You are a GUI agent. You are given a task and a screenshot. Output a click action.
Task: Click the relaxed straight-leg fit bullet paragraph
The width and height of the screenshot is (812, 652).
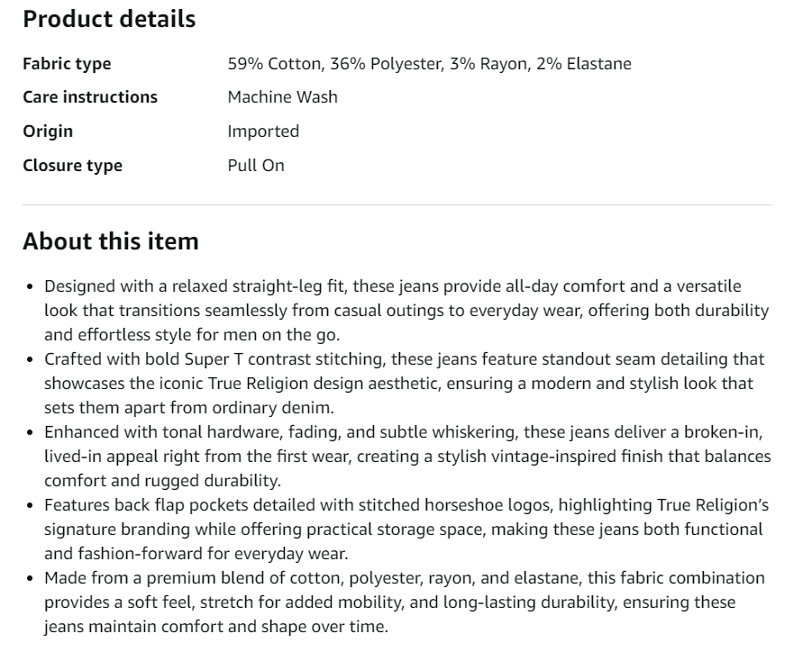tap(406, 311)
